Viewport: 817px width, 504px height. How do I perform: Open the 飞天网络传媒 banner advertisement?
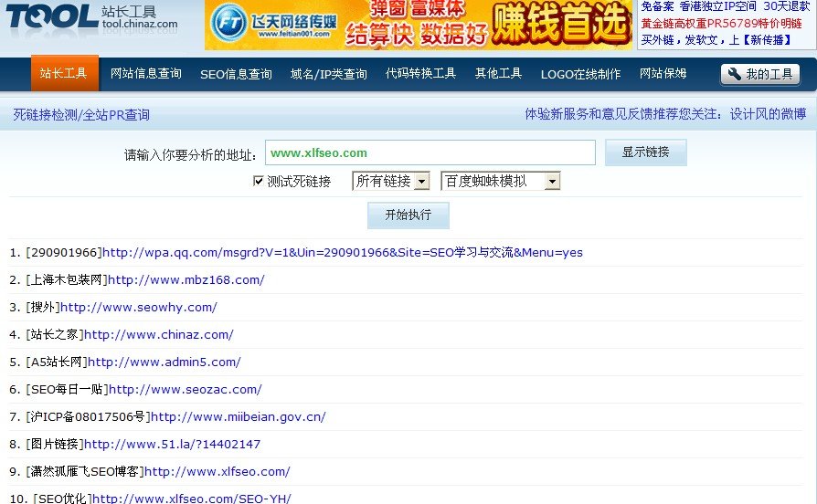pos(419,25)
